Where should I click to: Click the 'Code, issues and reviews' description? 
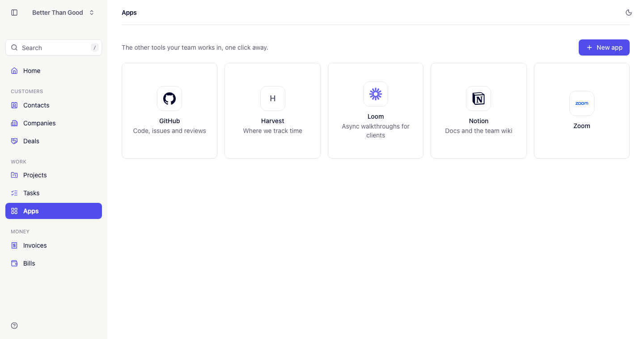tap(169, 131)
